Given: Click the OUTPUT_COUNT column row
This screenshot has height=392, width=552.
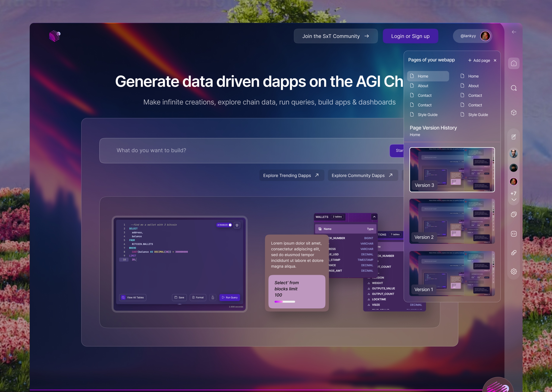Looking at the screenshot, I should 383,294.
